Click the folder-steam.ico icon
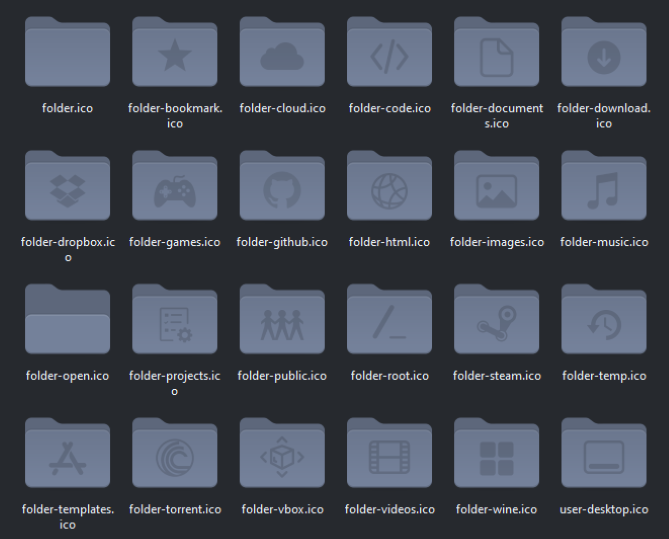The height and width of the screenshot is (539, 669). coord(496,323)
